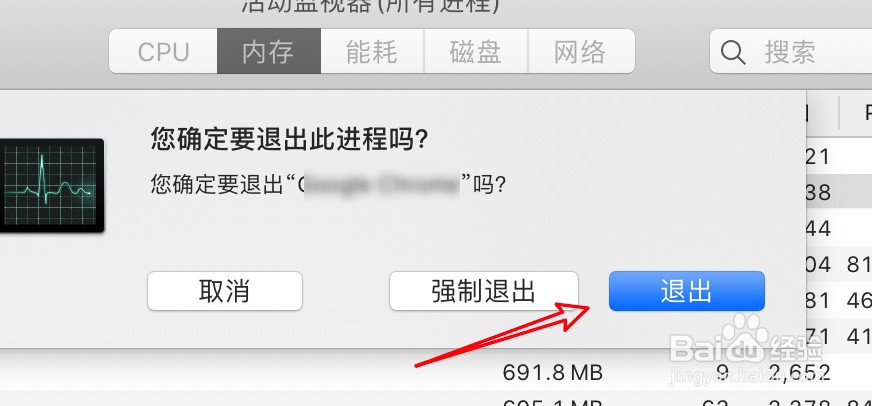Confirm with the blue 退出 button
This screenshot has height=406, width=872.
[687, 291]
